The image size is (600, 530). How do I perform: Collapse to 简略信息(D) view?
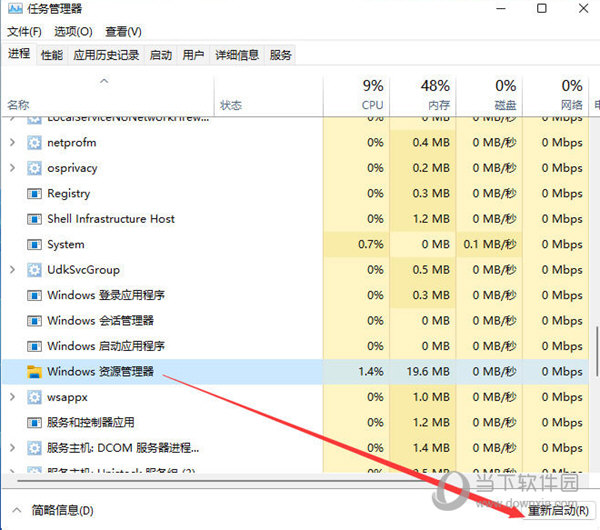tap(53, 510)
